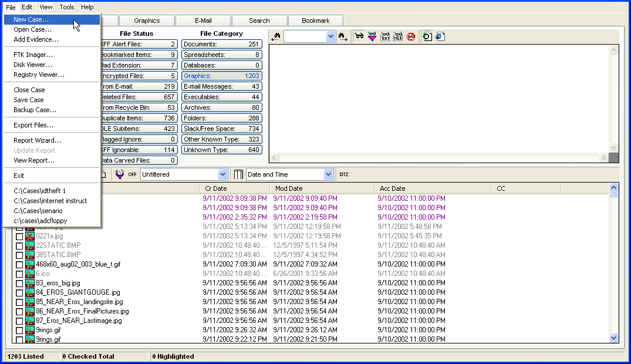Choose Open Case from File menu

[52, 29]
